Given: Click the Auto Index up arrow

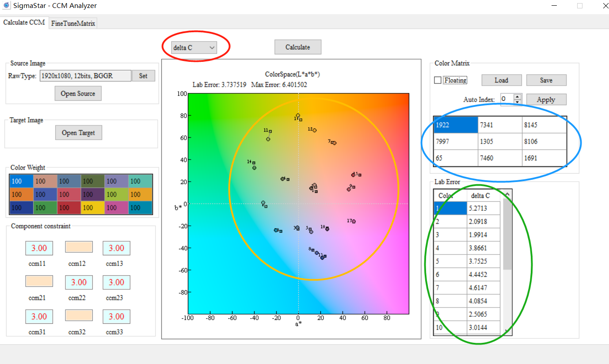Looking at the screenshot, I should (x=517, y=97).
